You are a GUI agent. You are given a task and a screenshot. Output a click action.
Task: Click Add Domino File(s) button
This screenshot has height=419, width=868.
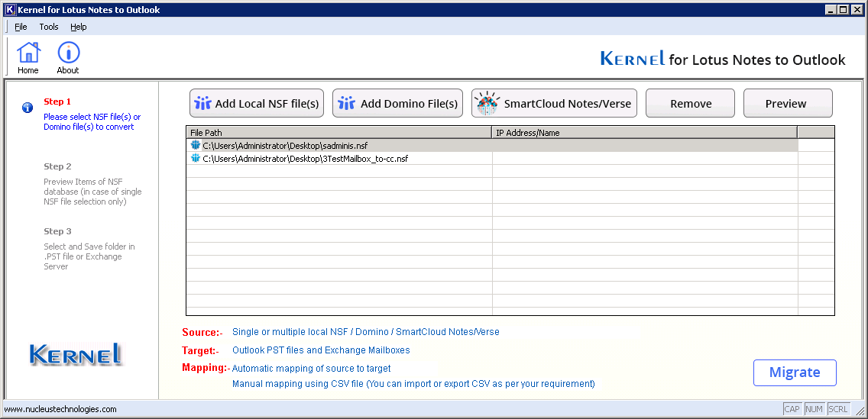397,103
